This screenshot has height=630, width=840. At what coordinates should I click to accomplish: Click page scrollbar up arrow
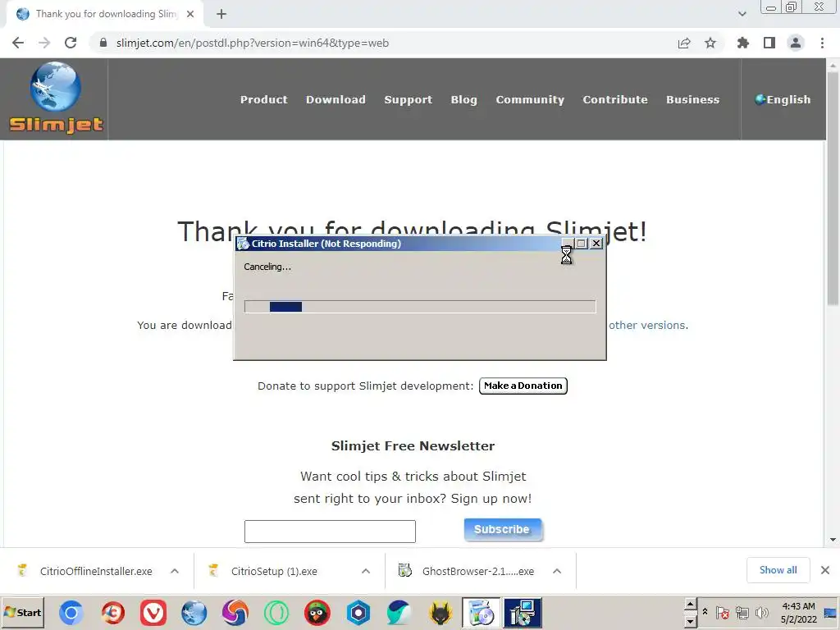[833, 65]
